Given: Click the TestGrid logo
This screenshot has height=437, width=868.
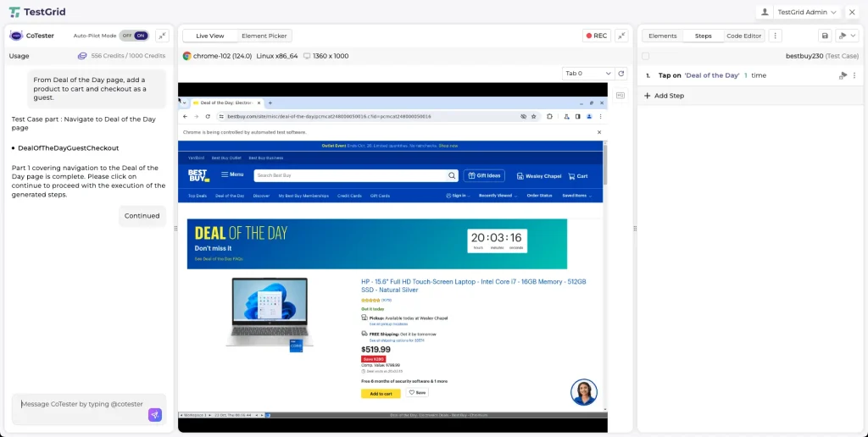Looking at the screenshot, I should (x=37, y=12).
